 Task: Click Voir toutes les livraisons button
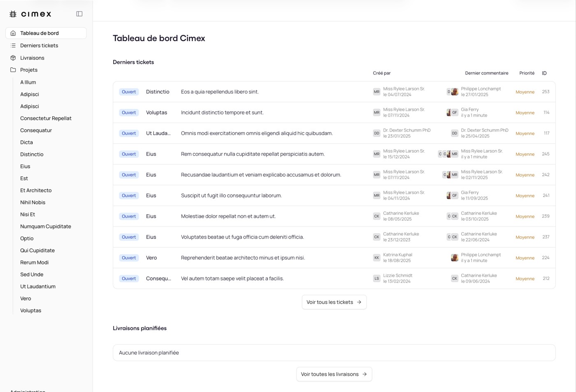click(x=334, y=374)
